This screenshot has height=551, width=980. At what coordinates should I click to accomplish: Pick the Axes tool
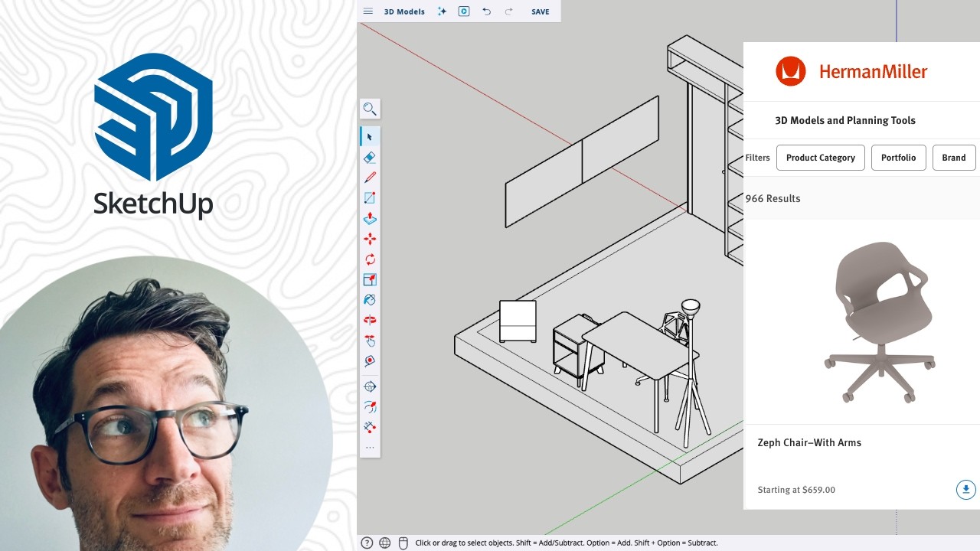[370, 427]
